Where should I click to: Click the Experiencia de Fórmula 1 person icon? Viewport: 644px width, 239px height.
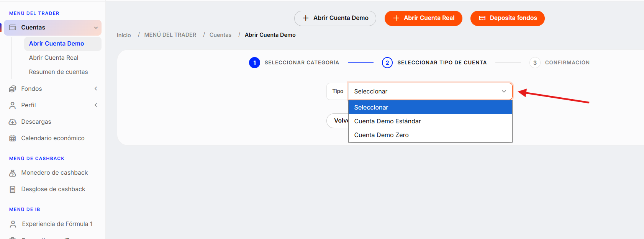click(13, 224)
